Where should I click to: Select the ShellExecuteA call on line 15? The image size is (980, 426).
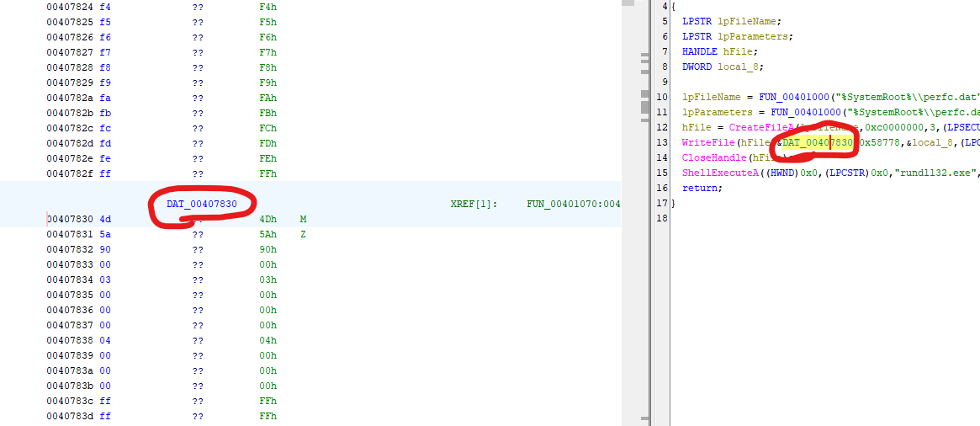coord(719,173)
